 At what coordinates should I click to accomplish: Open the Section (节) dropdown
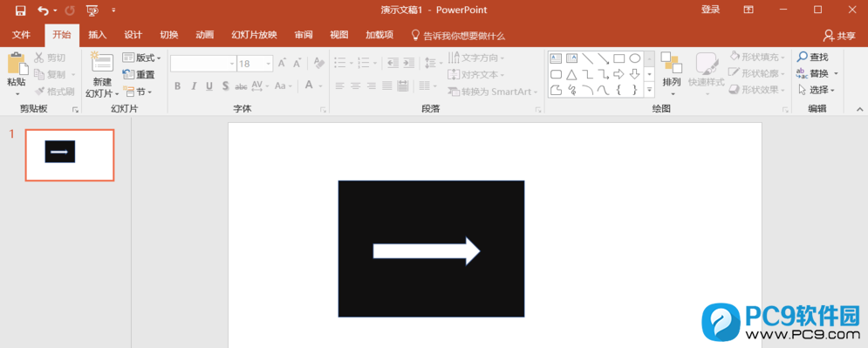pyautogui.click(x=137, y=92)
